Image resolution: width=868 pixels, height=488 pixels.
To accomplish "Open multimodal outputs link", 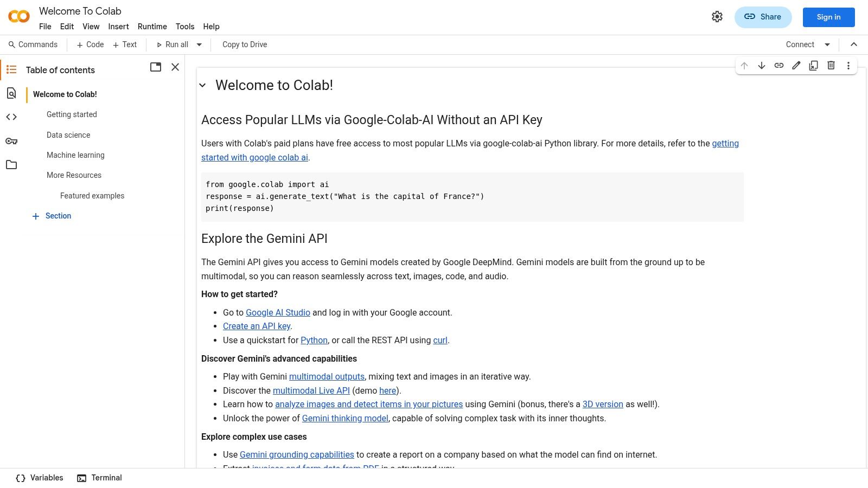I will coord(327,376).
